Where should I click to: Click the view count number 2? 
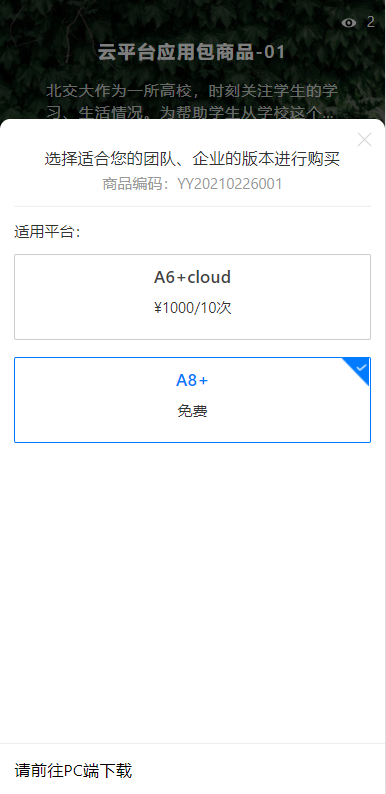pos(371,22)
